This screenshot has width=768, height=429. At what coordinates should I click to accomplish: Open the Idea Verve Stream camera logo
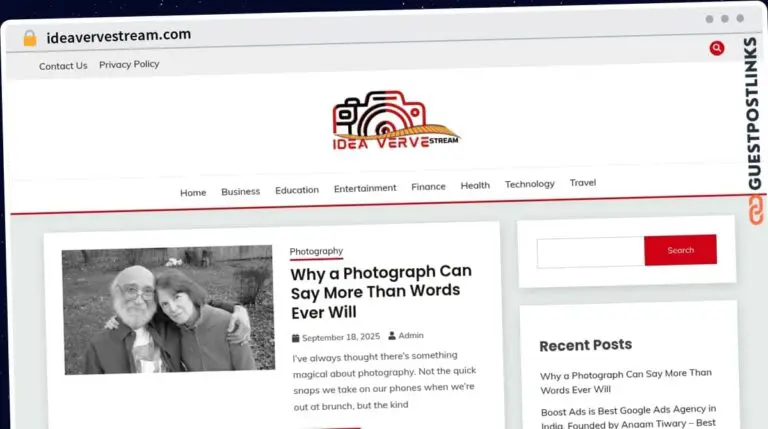pyautogui.click(x=396, y=120)
